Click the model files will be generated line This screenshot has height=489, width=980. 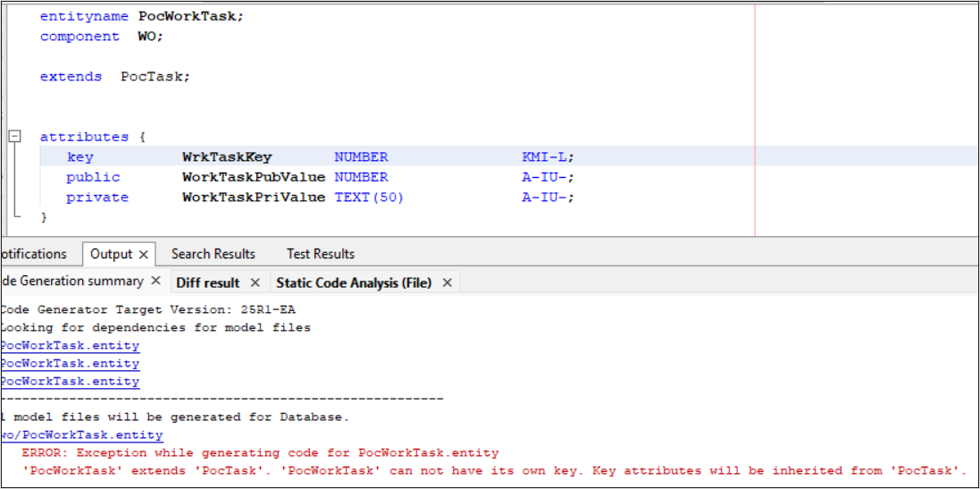(x=174, y=417)
